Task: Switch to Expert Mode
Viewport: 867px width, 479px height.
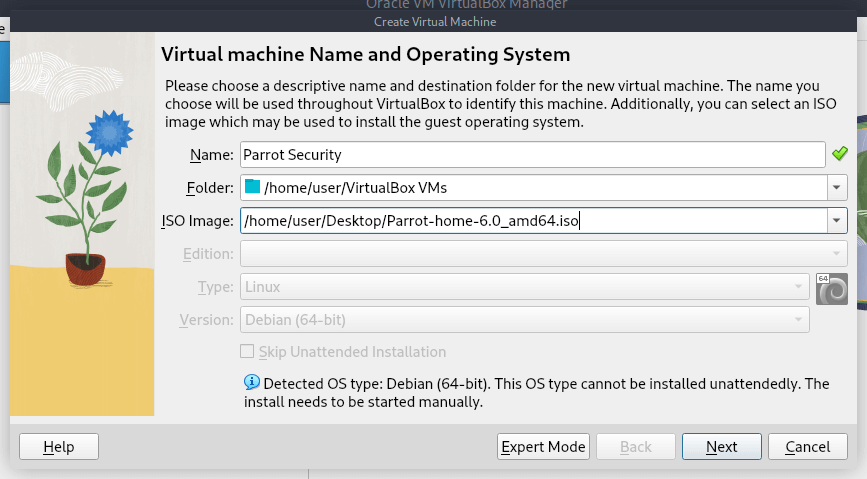Action: coord(543,447)
